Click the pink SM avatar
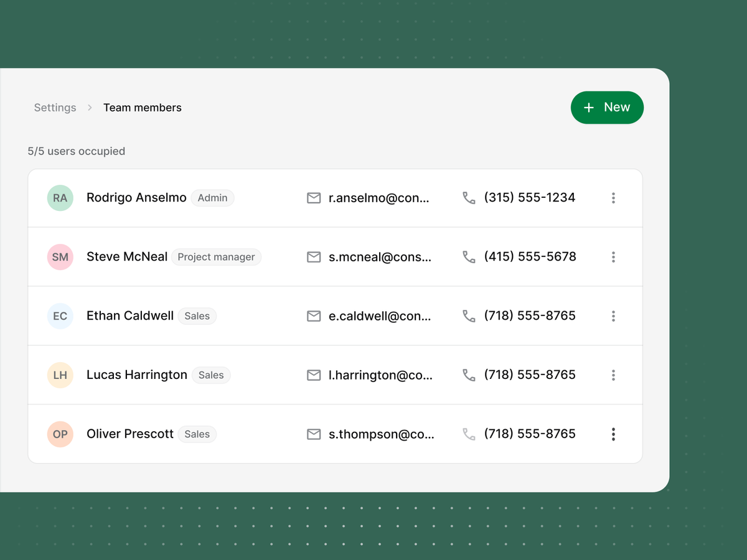 60,257
